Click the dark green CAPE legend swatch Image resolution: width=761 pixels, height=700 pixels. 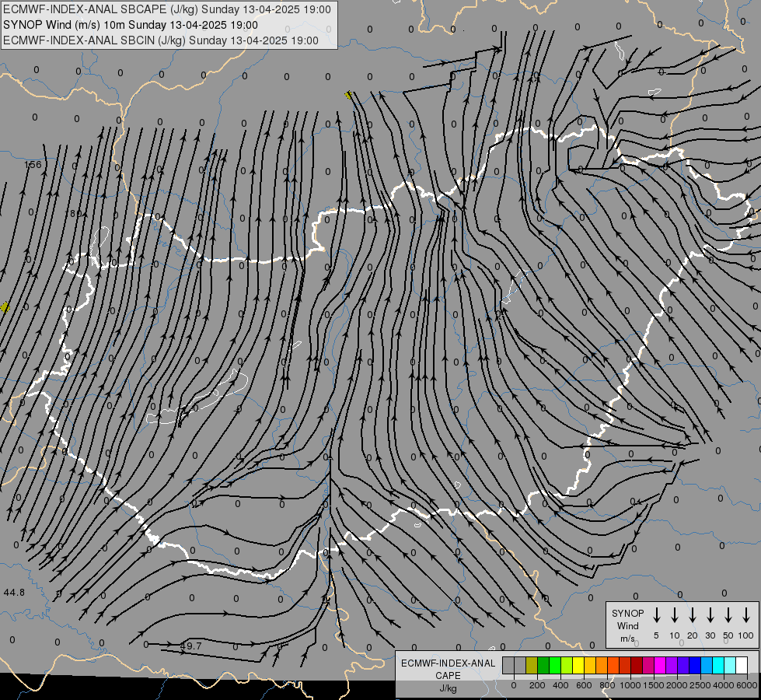[x=543, y=665]
